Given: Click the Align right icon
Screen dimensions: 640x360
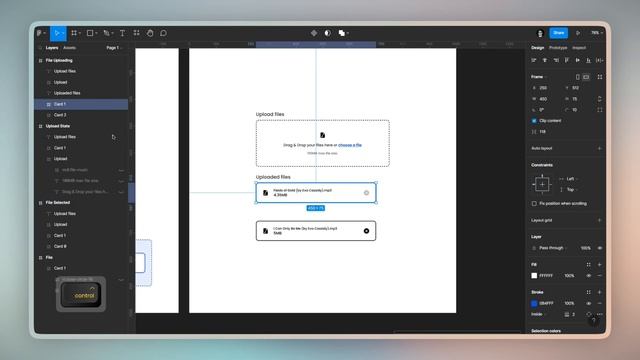Looking at the screenshot, I should click(x=556, y=60).
